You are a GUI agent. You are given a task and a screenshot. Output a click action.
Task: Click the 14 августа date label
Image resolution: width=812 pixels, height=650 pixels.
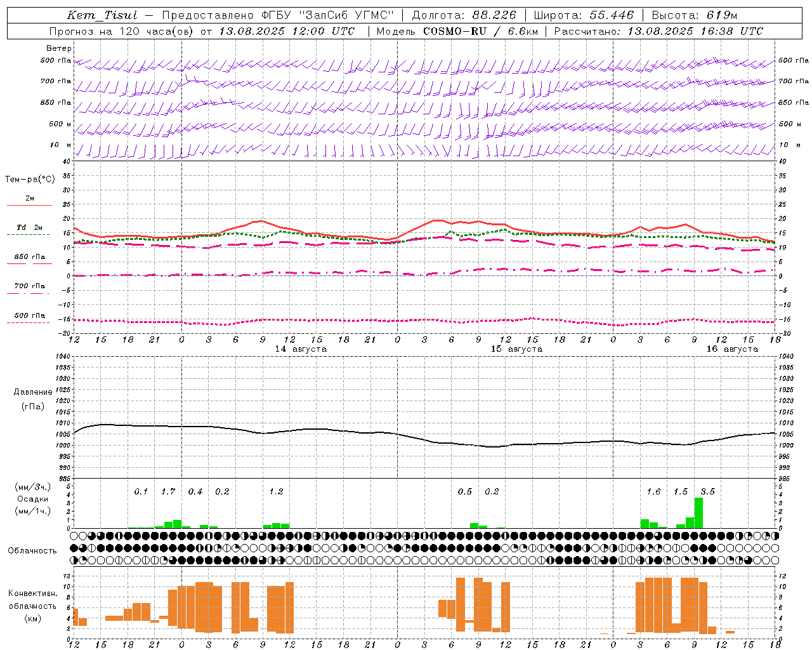point(301,349)
